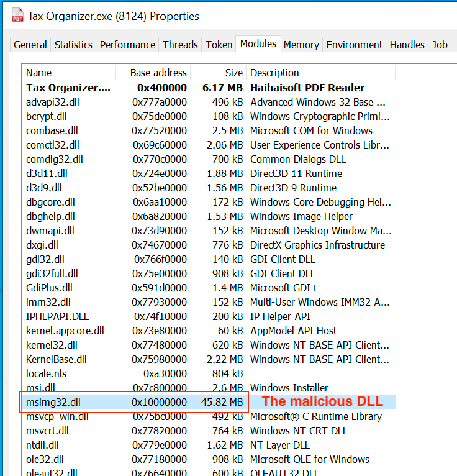Viewport: 457px width, 476px height.
Task: Click the 6.17 MB size cell
Action: click(222, 88)
